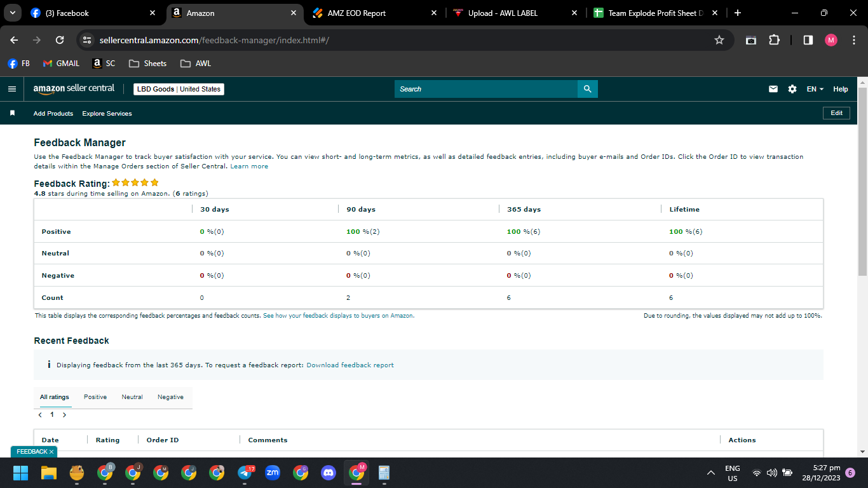Go back with browser back arrow
The width and height of the screenshot is (868, 488).
point(15,40)
